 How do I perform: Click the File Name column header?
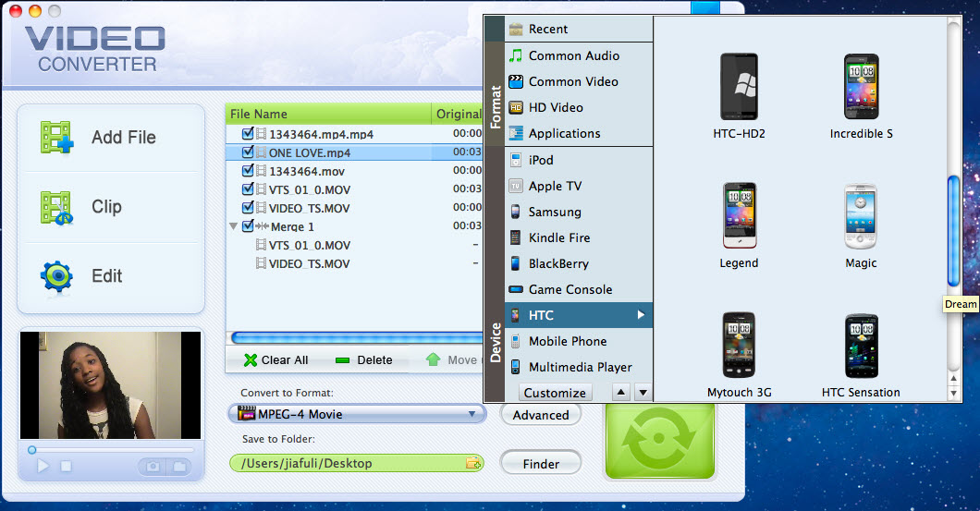pyautogui.click(x=328, y=114)
